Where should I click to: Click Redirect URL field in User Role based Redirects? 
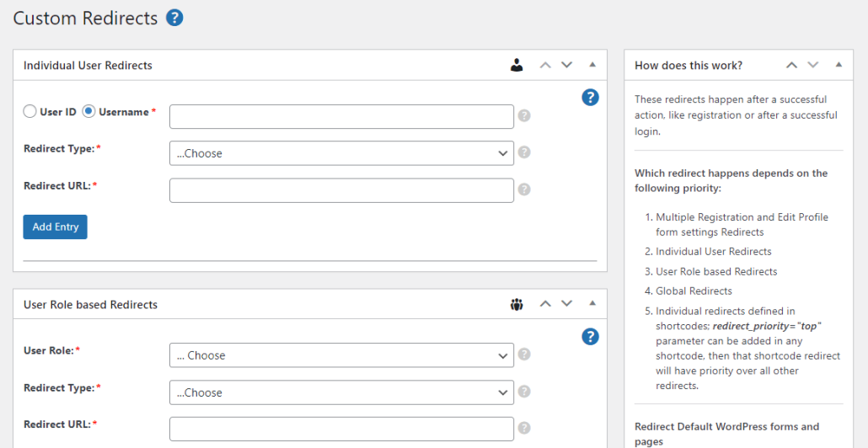pos(341,429)
